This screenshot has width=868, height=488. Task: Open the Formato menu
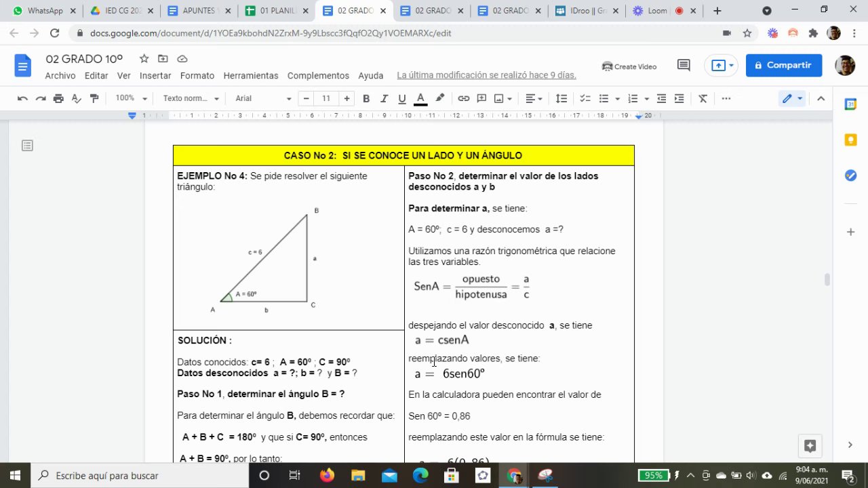point(197,76)
